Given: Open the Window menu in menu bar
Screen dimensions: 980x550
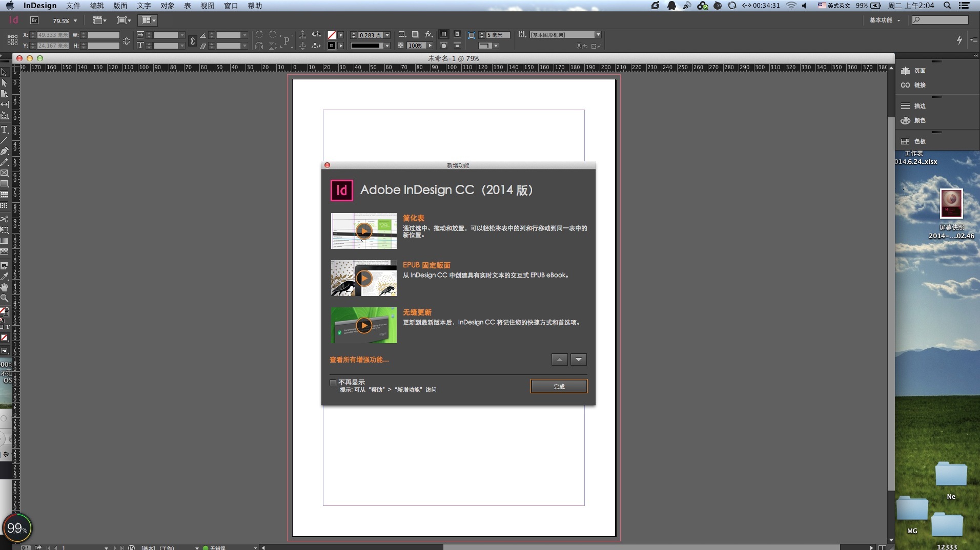Looking at the screenshot, I should 231,6.
